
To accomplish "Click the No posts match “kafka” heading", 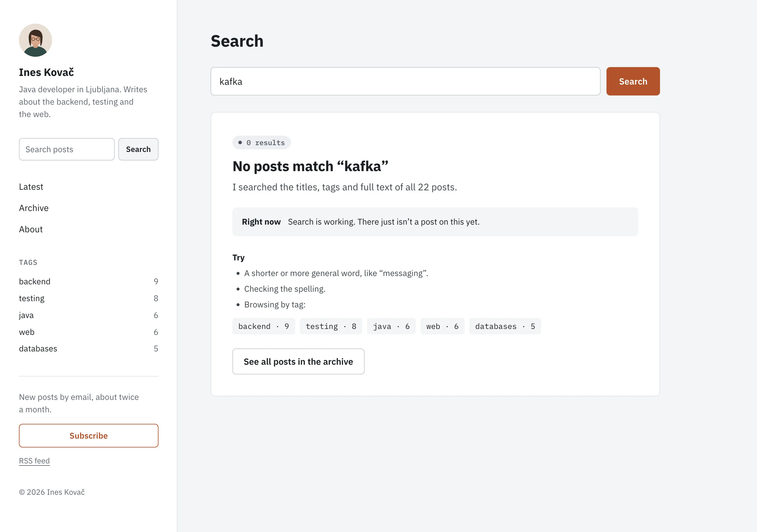I will [x=310, y=166].
